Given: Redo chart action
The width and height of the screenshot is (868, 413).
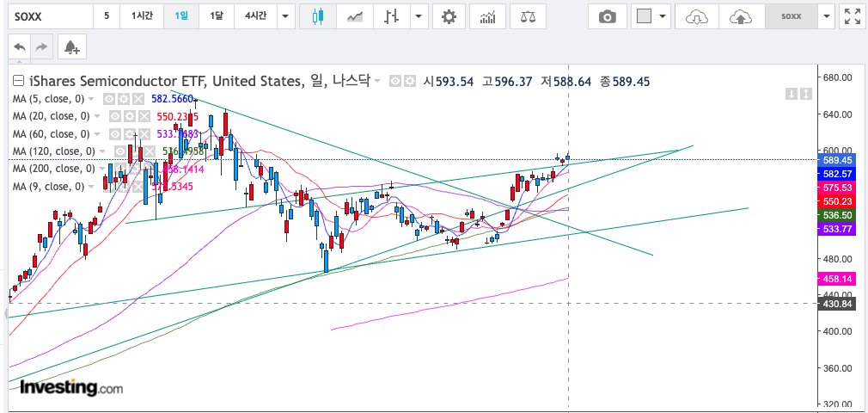Looking at the screenshot, I should pos(41,47).
